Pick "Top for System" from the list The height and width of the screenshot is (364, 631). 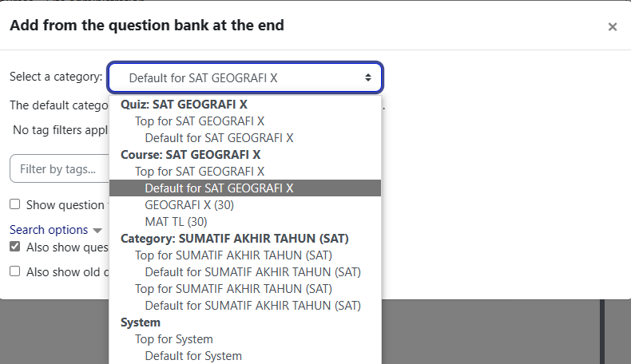[173, 339]
